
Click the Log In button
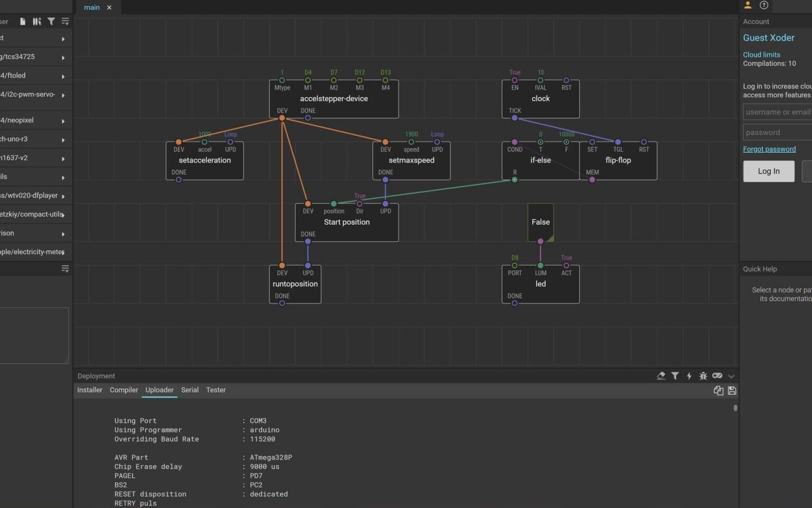tap(768, 171)
